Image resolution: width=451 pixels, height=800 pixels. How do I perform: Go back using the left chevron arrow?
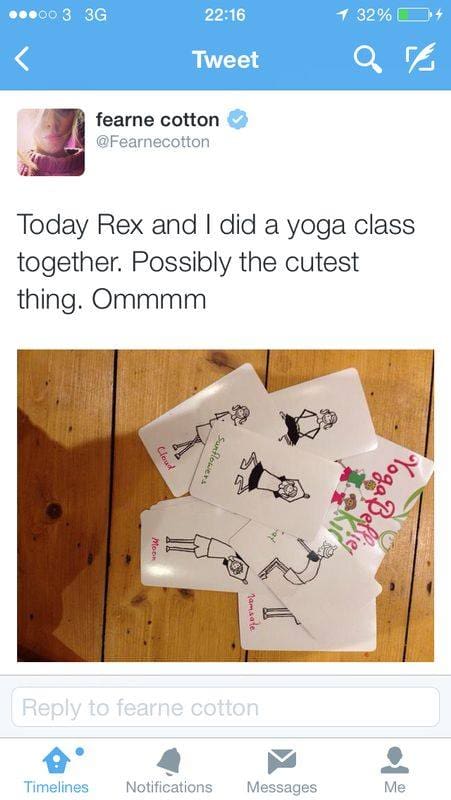21,59
